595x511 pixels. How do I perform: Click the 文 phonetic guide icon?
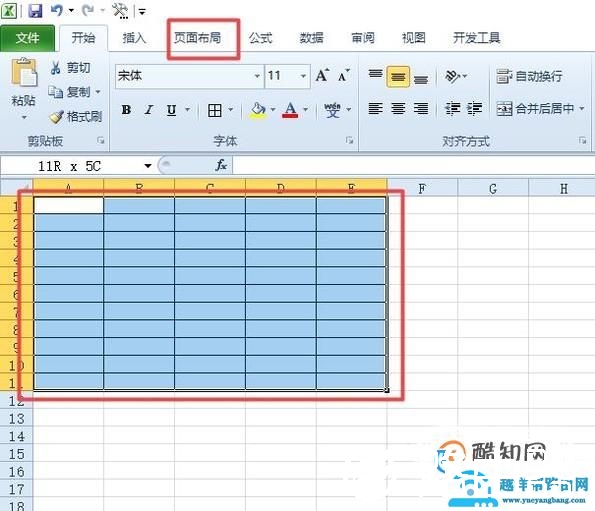point(332,110)
